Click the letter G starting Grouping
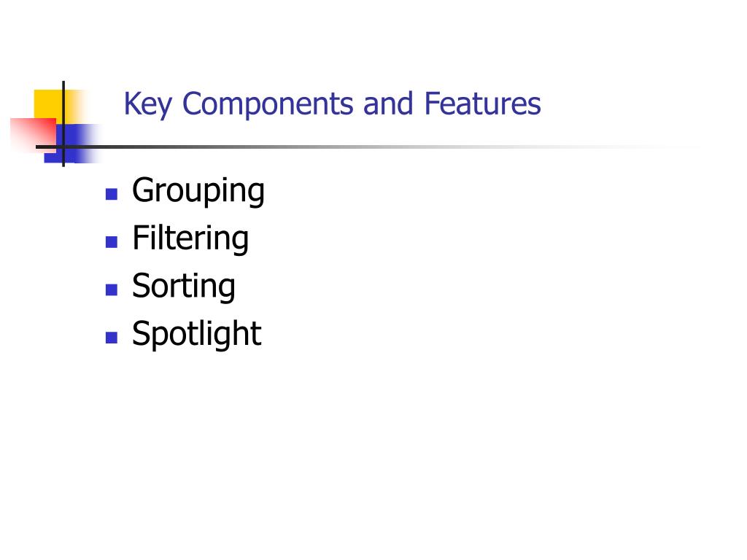 pos(144,190)
